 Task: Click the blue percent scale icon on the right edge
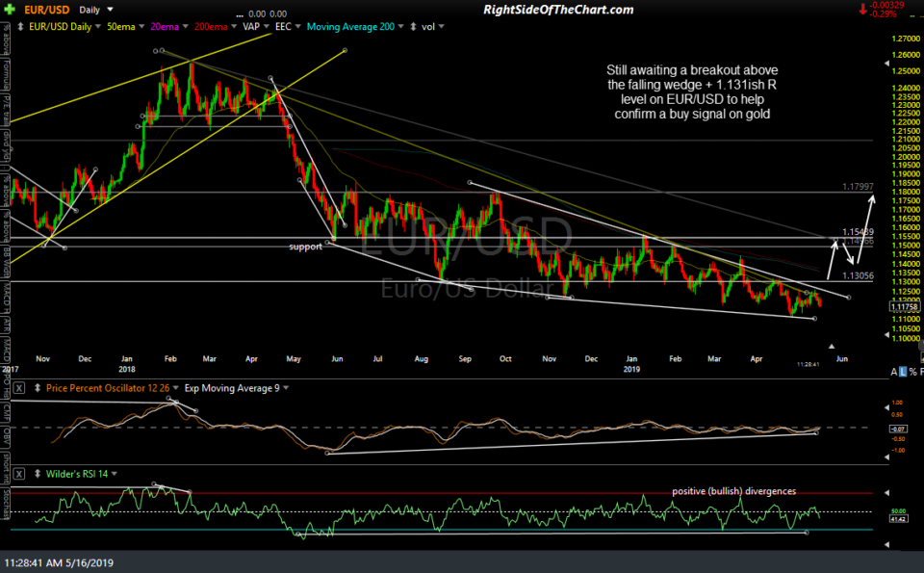tap(905, 371)
